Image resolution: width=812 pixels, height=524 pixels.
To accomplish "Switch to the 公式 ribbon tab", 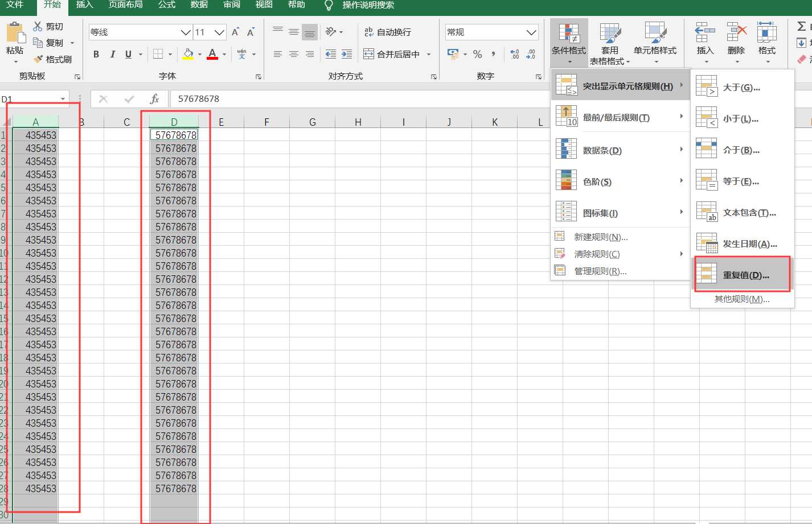I will point(167,5).
